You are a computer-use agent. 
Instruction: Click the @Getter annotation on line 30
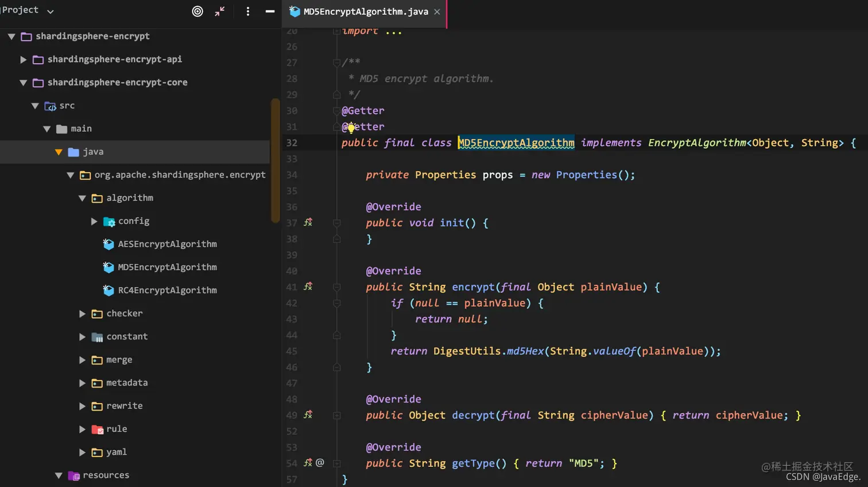[363, 111]
